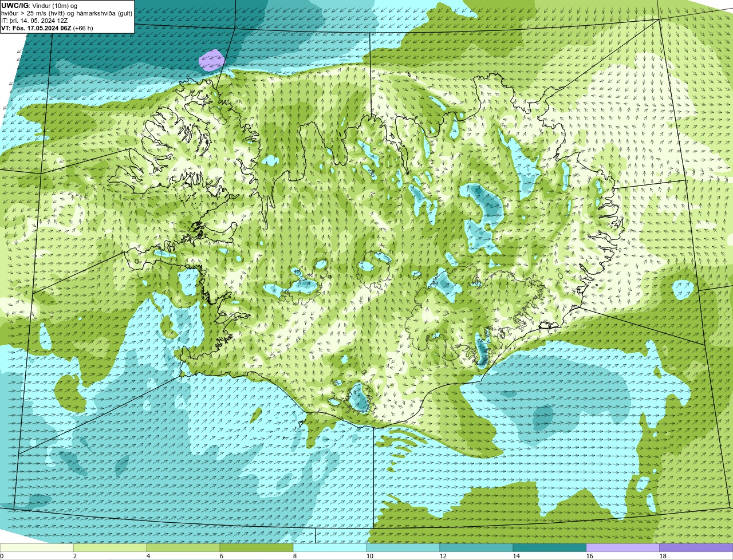733x560 pixels.
Task: Pick the light green 4–6 m/s legend swatch
Action: click(x=183, y=547)
